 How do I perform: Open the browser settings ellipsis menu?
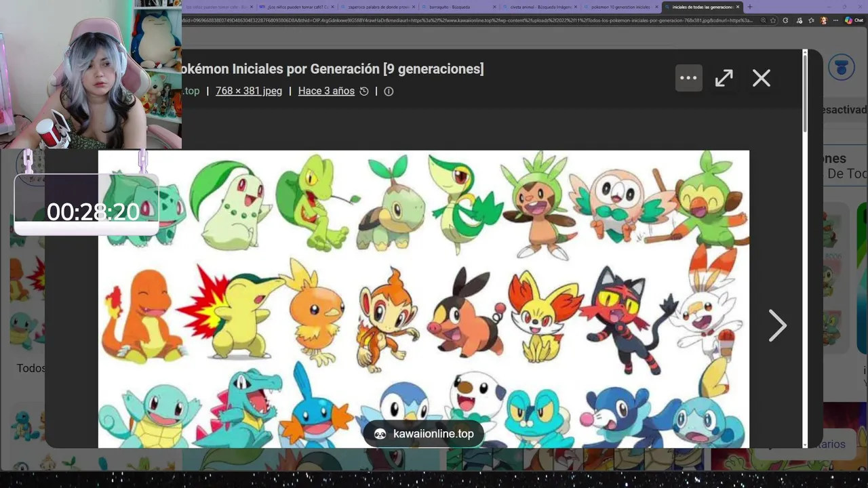pos(835,20)
